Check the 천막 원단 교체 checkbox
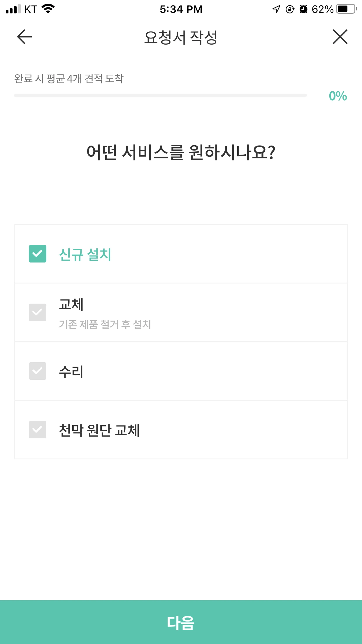This screenshot has height=644, width=362. [38, 430]
